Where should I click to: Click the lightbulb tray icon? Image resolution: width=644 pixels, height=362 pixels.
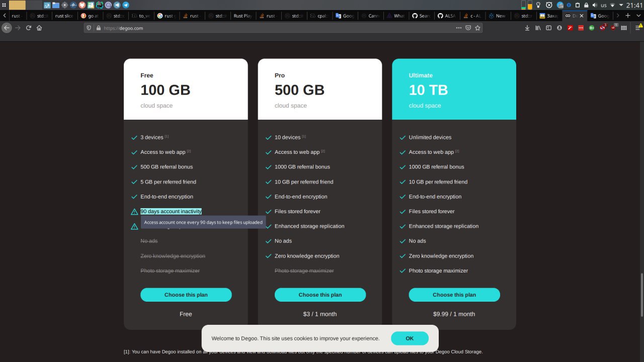click(538, 5)
